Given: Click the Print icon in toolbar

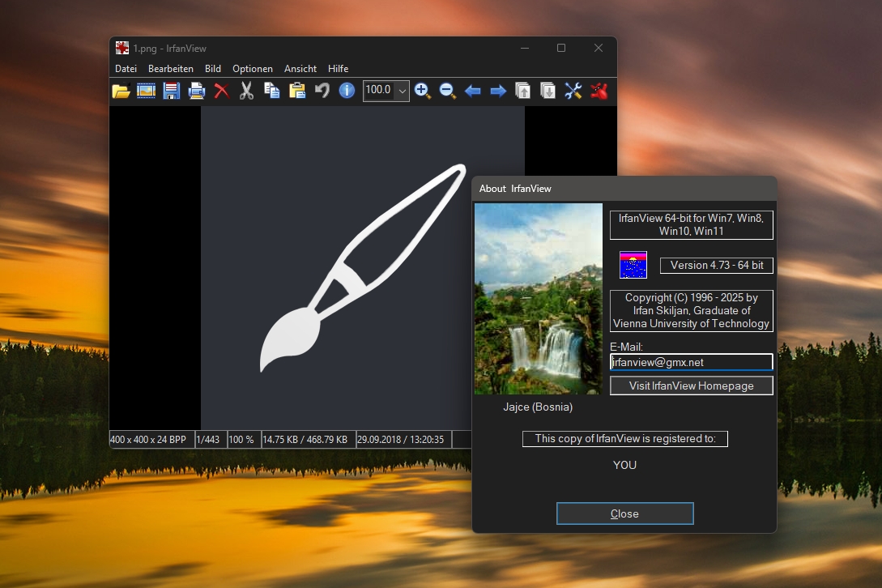Looking at the screenshot, I should pyautogui.click(x=197, y=91).
